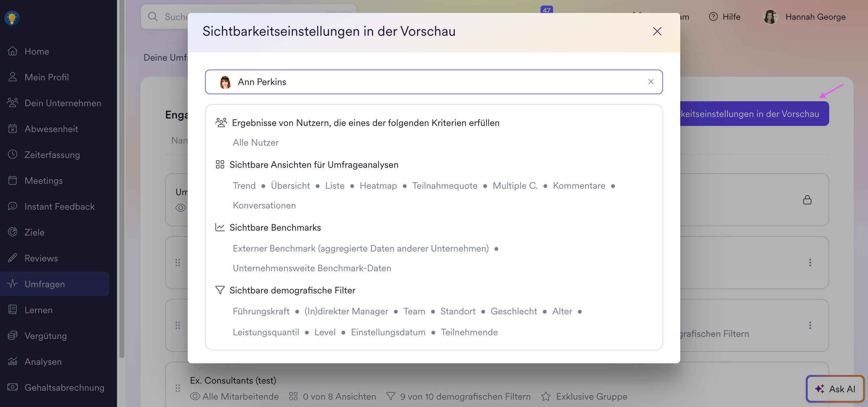
Task: Clear Ann Perkins from the user field
Action: [x=651, y=82]
